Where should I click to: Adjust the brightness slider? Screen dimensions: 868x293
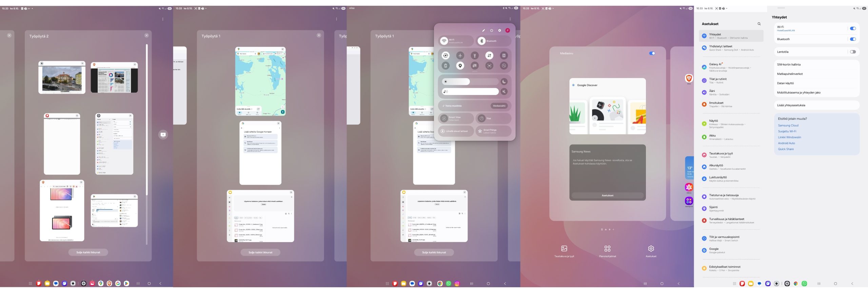pos(470,82)
